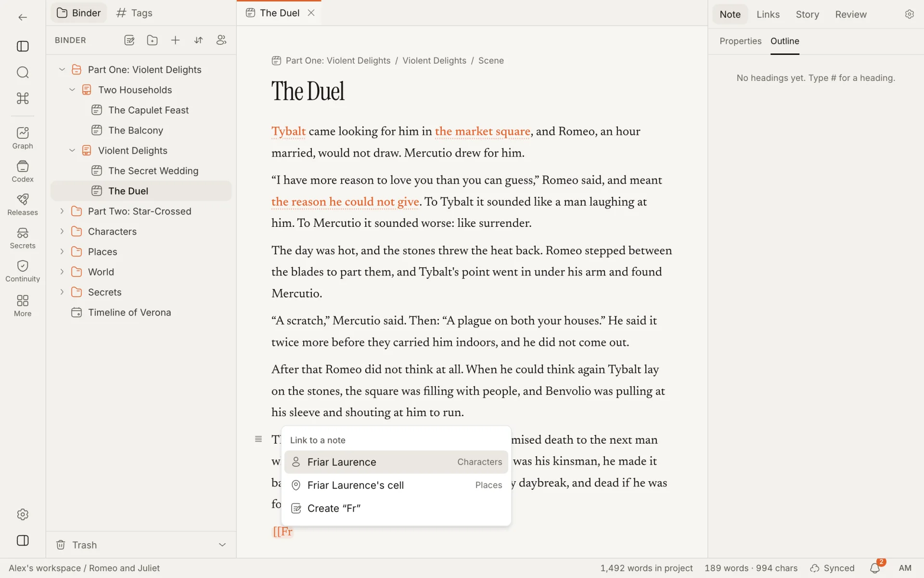Open the search icon in sidebar

click(x=23, y=72)
